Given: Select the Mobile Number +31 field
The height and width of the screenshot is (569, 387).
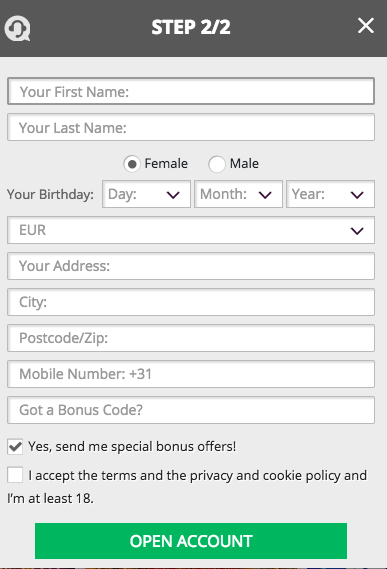Looking at the screenshot, I should (191, 374).
